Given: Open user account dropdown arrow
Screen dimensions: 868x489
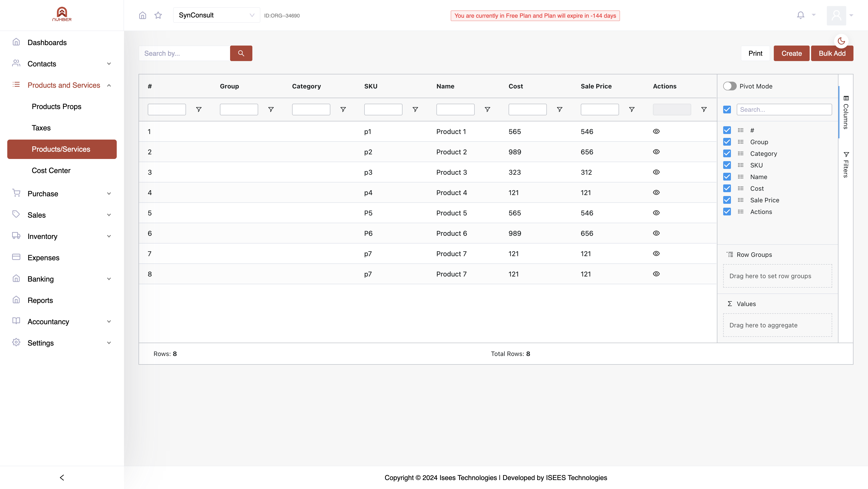Looking at the screenshot, I should pos(851,15).
